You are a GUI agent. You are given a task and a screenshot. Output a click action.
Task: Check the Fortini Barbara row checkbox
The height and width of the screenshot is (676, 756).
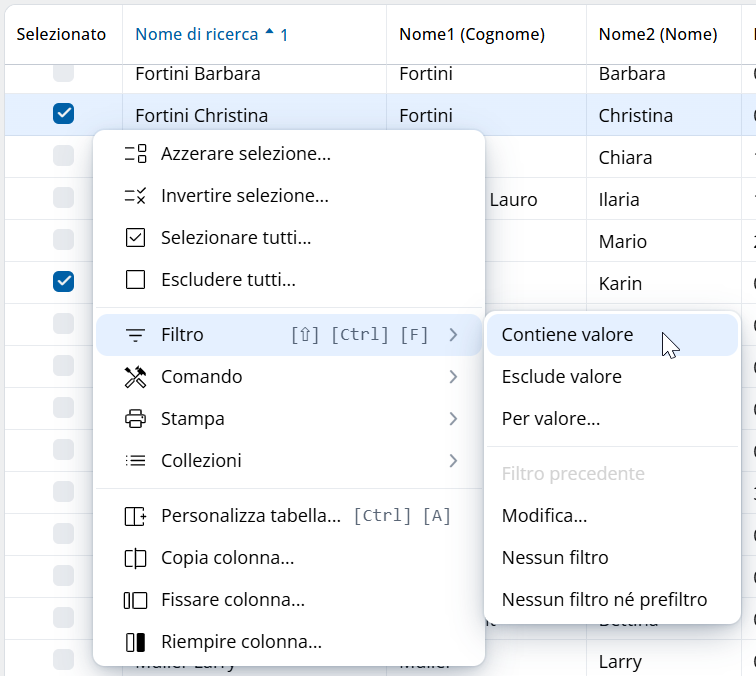click(x=64, y=72)
